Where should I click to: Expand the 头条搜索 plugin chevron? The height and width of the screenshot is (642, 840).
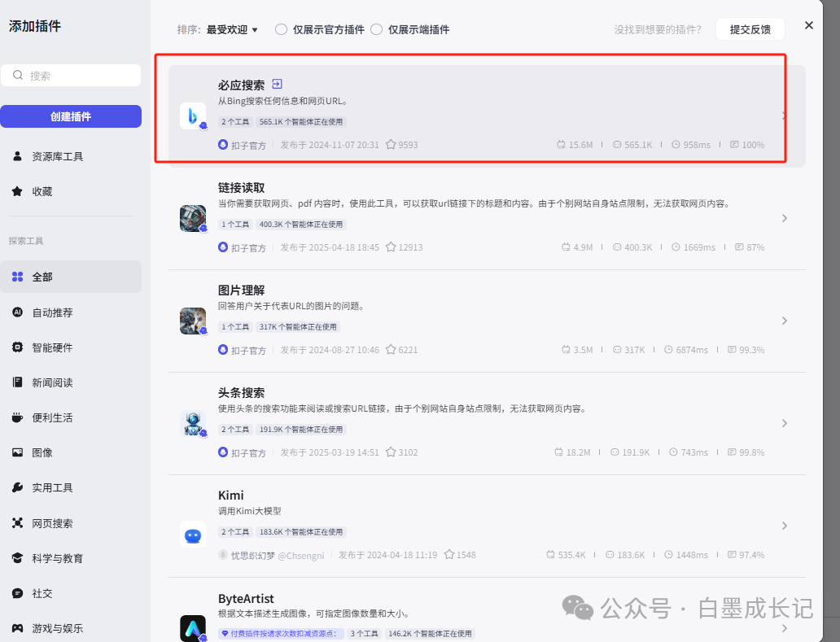pyautogui.click(x=785, y=424)
